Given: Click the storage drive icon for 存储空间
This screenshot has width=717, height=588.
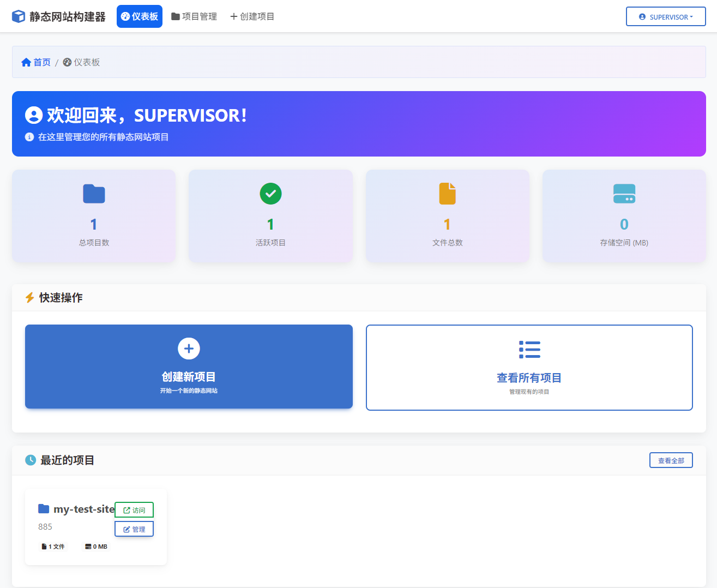Looking at the screenshot, I should (x=624, y=194).
